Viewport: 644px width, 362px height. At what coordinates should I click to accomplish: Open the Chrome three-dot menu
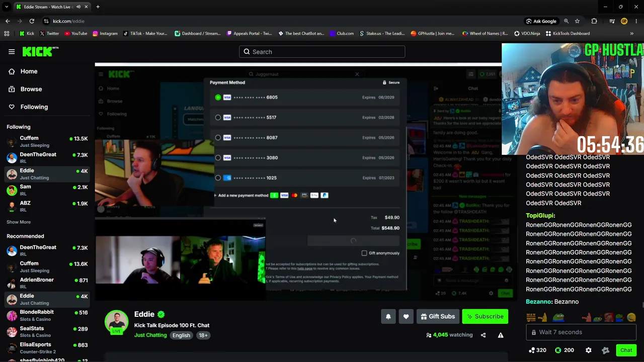coord(636,21)
